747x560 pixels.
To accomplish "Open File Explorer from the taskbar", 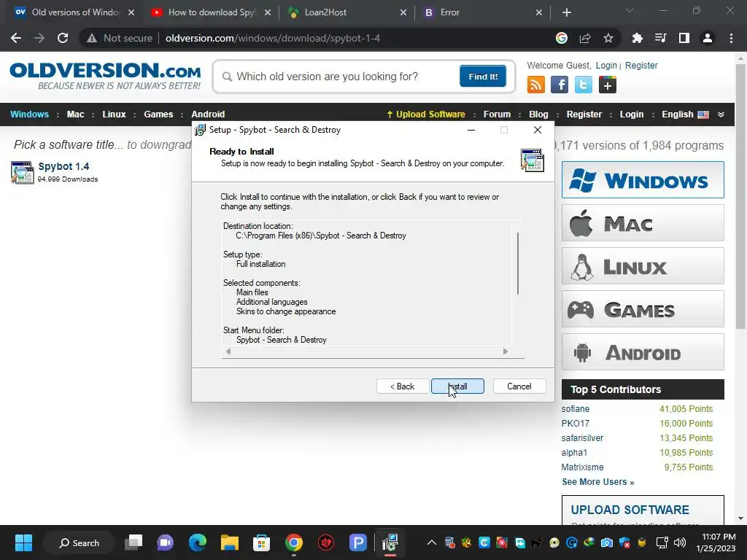I will tap(230, 542).
